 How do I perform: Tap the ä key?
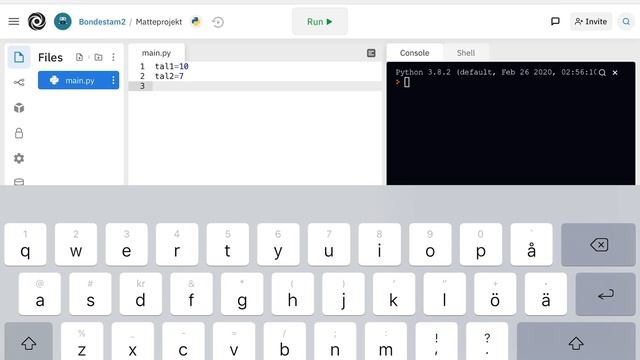546,294
